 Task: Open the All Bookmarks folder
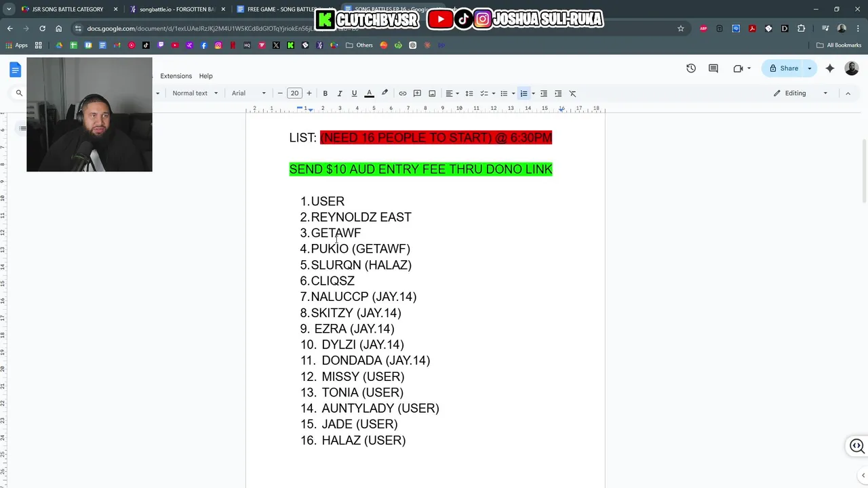(x=839, y=45)
